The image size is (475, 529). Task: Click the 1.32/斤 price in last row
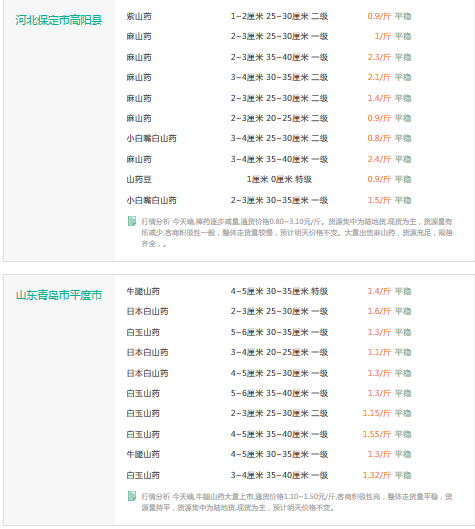[377, 475]
